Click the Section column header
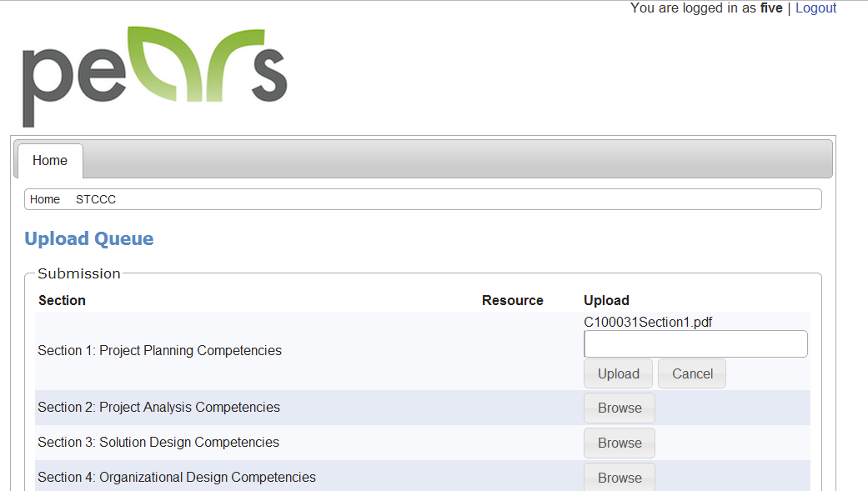 tap(62, 301)
